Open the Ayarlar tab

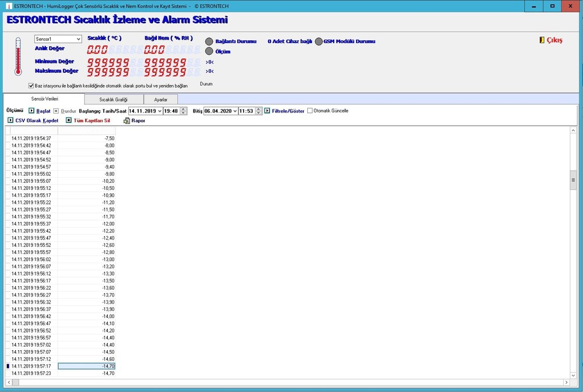160,100
